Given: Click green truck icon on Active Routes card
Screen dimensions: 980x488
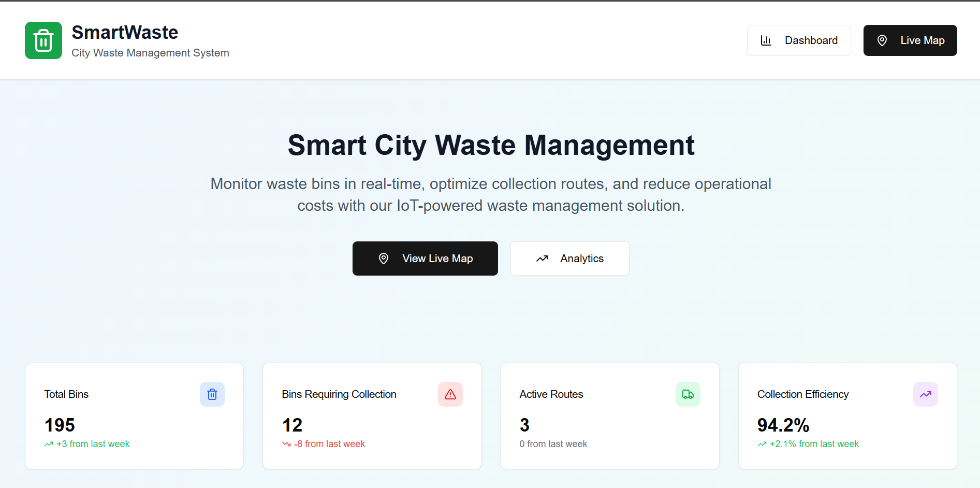Looking at the screenshot, I should click(x=688, y=394).
